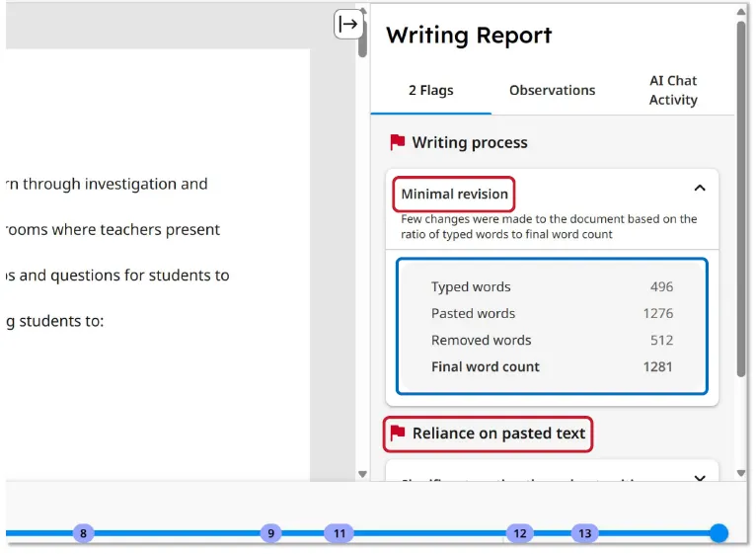This screenshot has width=756, height=554.
Task: Click the Final word count row
Action: pos(552,366)
